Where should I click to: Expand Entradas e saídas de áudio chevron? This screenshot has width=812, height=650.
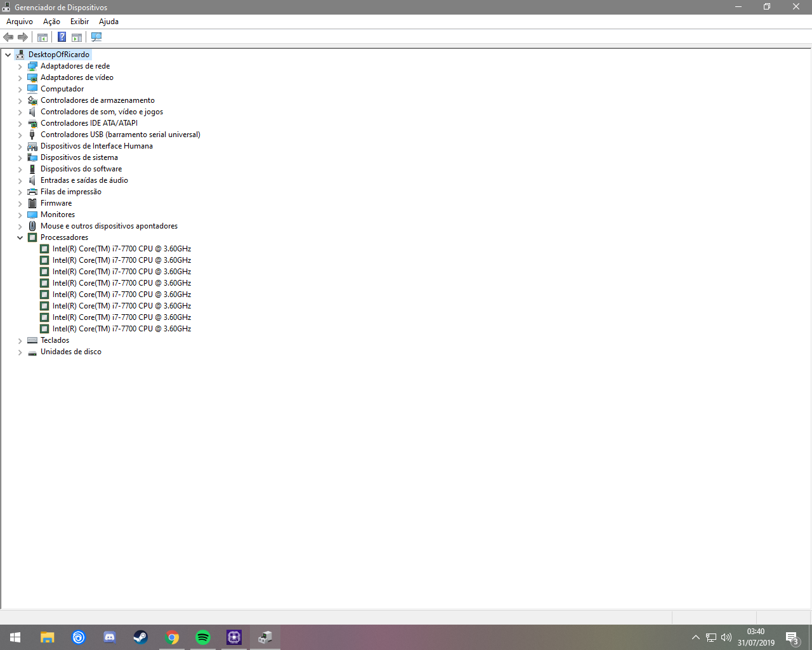pos(20,180)
